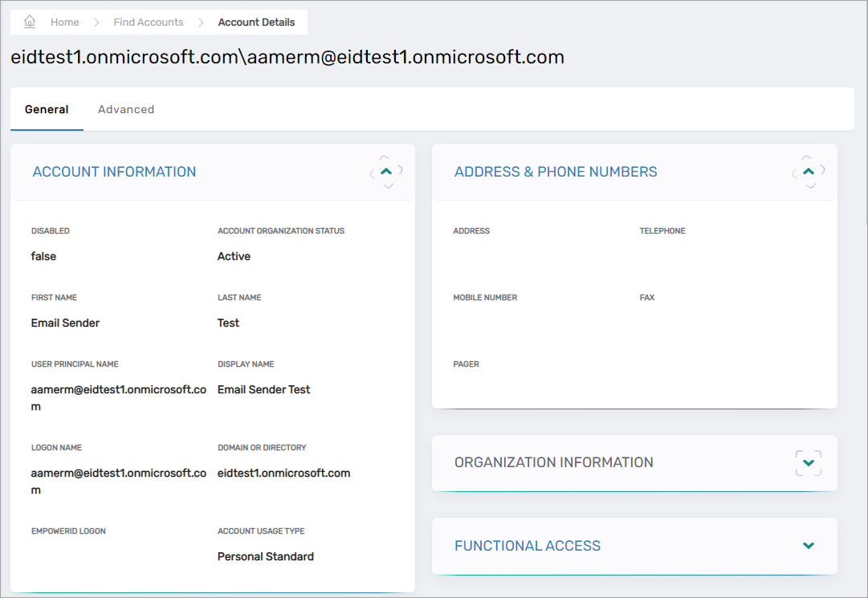
Task: Click the Domain or Directory value eidtest1.onmicrosoft.com
Action: pos(283,473)
